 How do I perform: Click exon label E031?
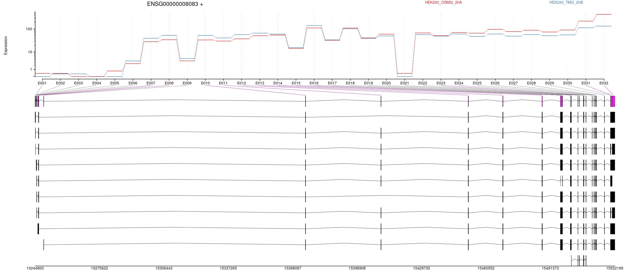586,83
